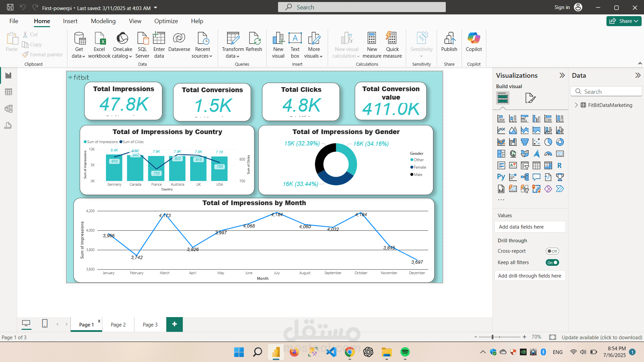Screen dimensions: 644x362
Task: Click the Share button
Action: (x=624, y=21)
